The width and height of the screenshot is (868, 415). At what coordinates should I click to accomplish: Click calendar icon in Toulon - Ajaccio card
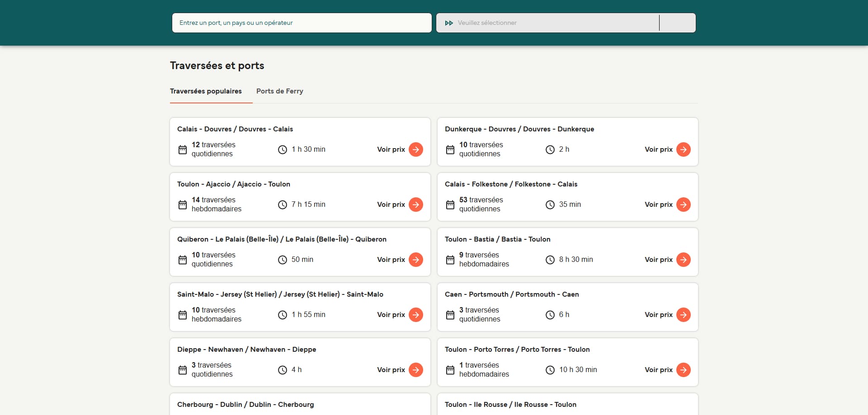(x=183, y=205)
